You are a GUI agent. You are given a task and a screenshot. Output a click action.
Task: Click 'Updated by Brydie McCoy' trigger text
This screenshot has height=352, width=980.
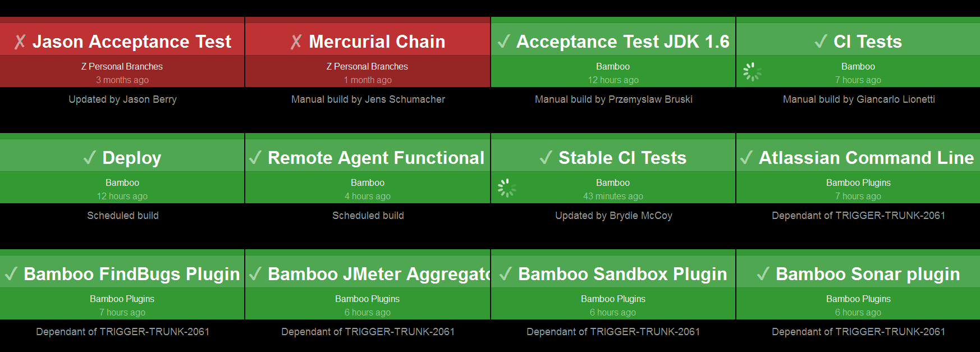(613, 216)
